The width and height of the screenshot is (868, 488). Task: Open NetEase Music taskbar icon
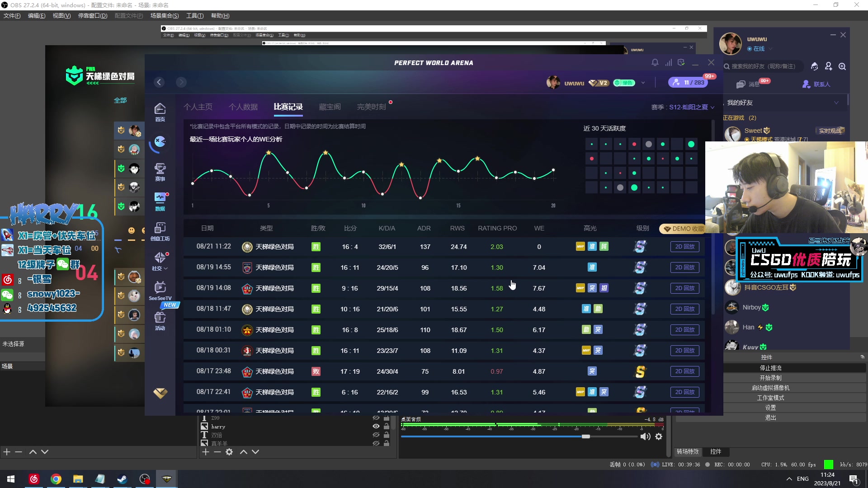click(x=34, y=479)
